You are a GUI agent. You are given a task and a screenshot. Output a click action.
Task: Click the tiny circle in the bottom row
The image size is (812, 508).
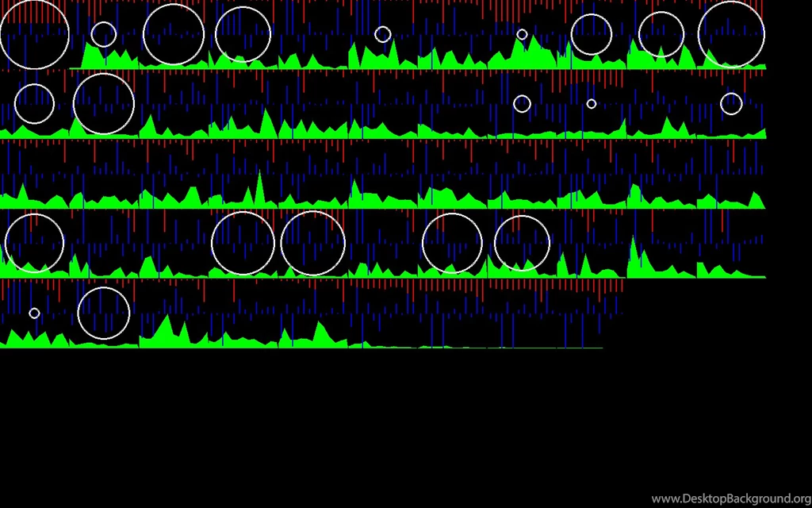(34, 313)
